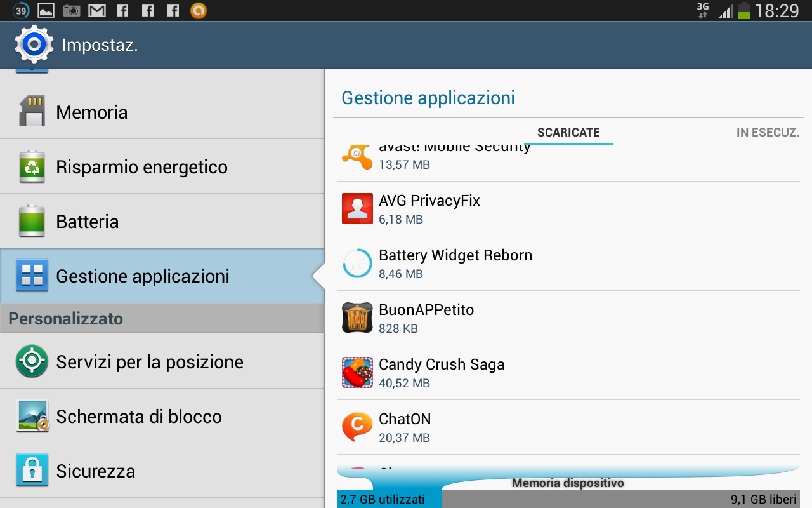
Task: Tap the 828 KB size text
Action: pos(398,328)
